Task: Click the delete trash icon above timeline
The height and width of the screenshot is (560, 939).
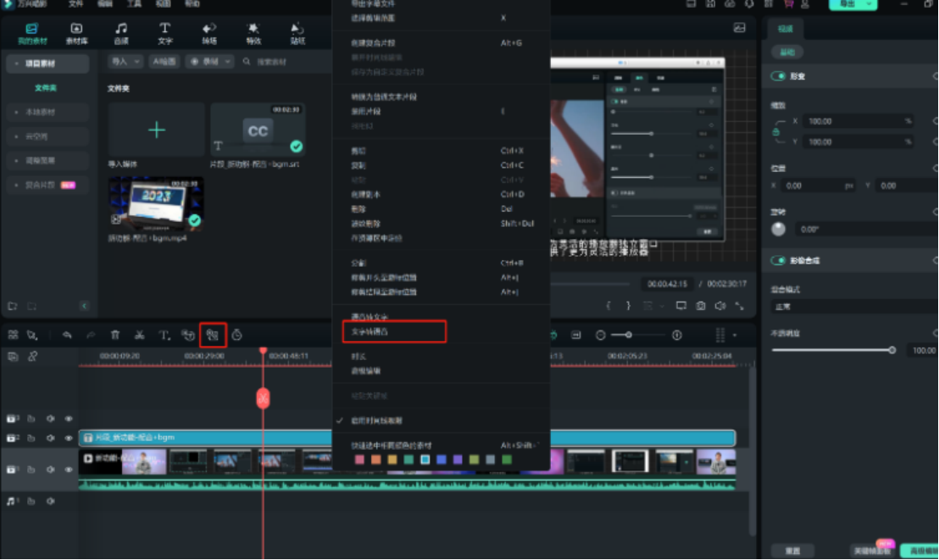Action: pos(115,335)
